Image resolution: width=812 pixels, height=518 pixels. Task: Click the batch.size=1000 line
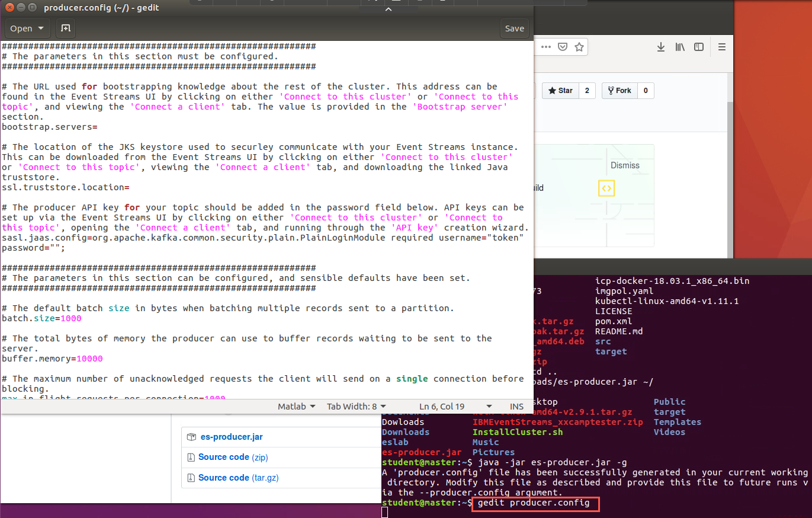click(x=41, y=318)
